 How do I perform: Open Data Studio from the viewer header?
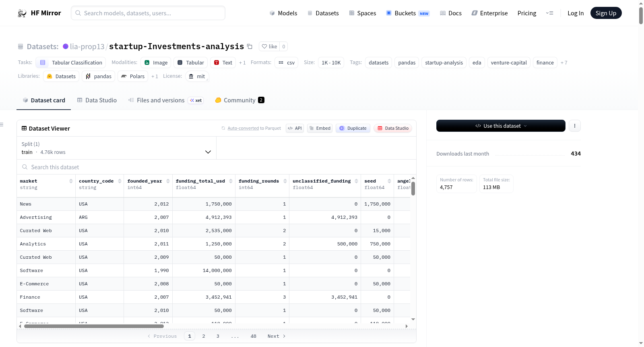393,128
